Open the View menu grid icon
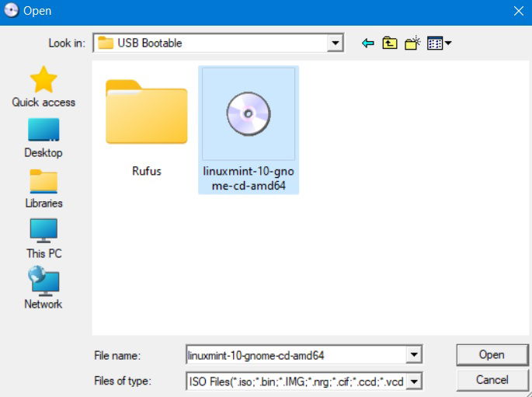Image resolution: width=532 pixels, height=397 pixels. pos(439,43)
